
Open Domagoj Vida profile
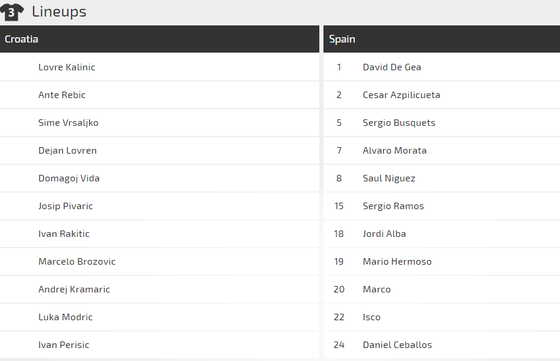tap(69, 178)
